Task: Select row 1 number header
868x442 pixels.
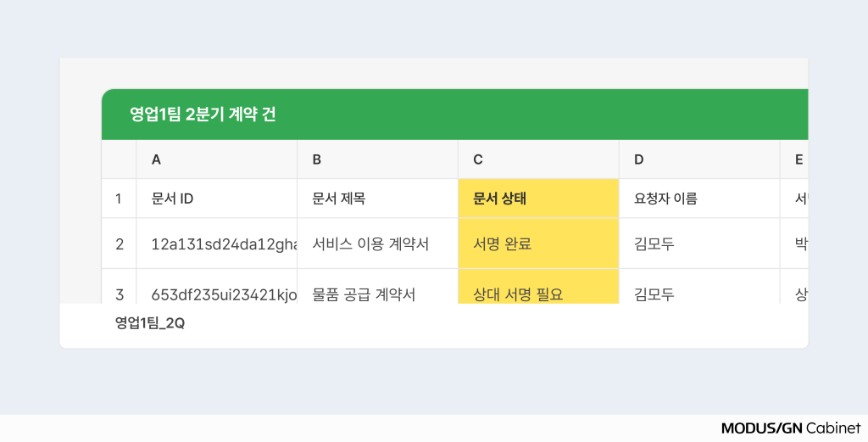Action: (119, 199)
